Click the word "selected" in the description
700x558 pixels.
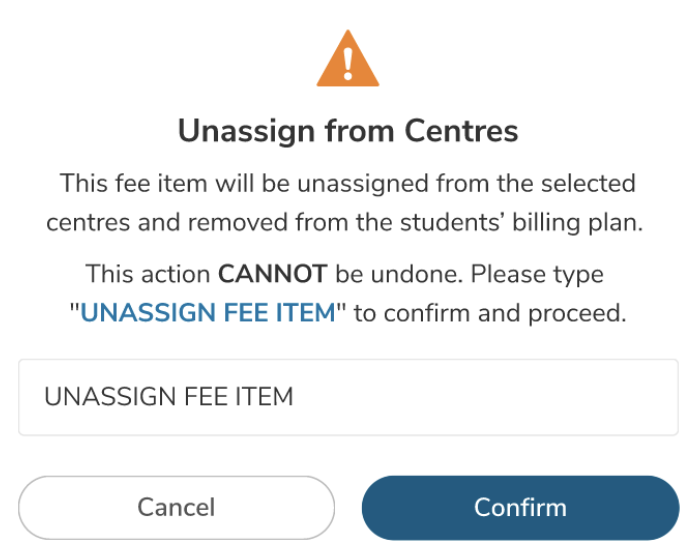pyautogui.click(x=590, y=184)
